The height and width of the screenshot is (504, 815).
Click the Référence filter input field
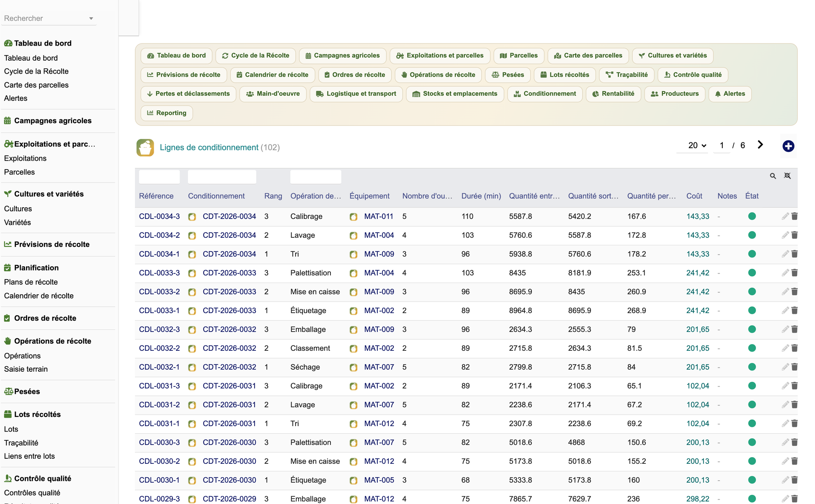[159, 177]
